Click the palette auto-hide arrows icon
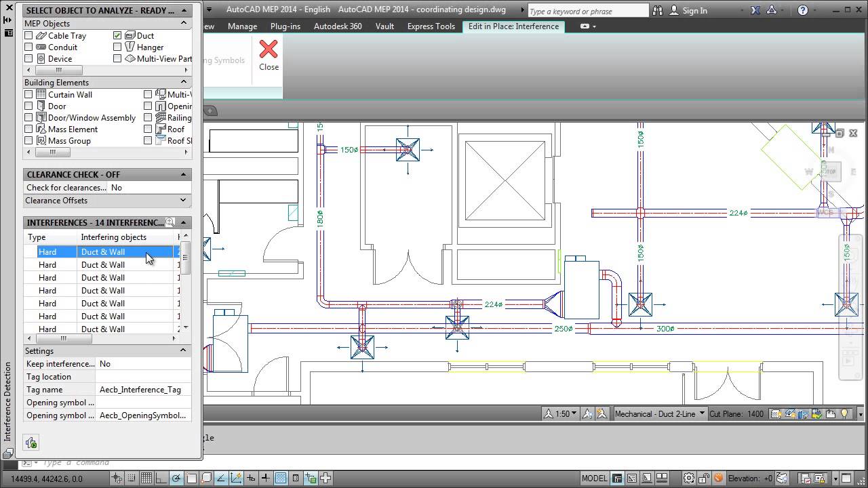This screenshot has width=868, height=488. pyautogui.click(x=8, y=20)
